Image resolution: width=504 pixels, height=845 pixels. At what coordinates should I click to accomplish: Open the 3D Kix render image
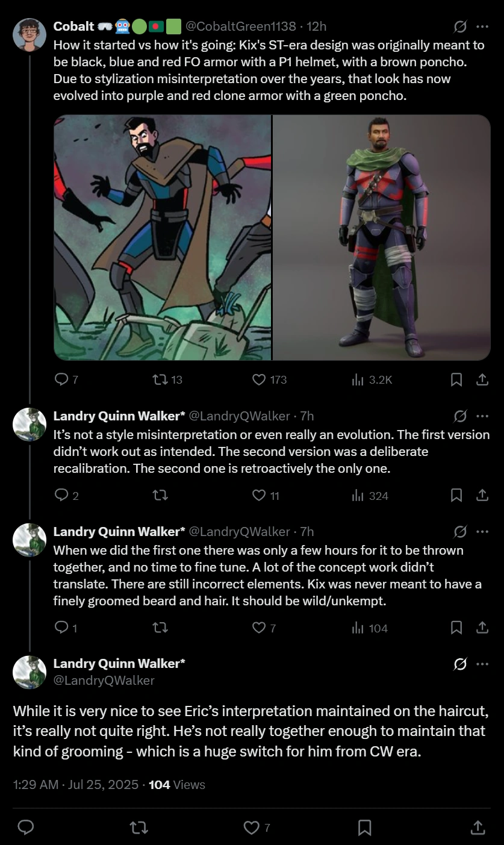[382, 237]
